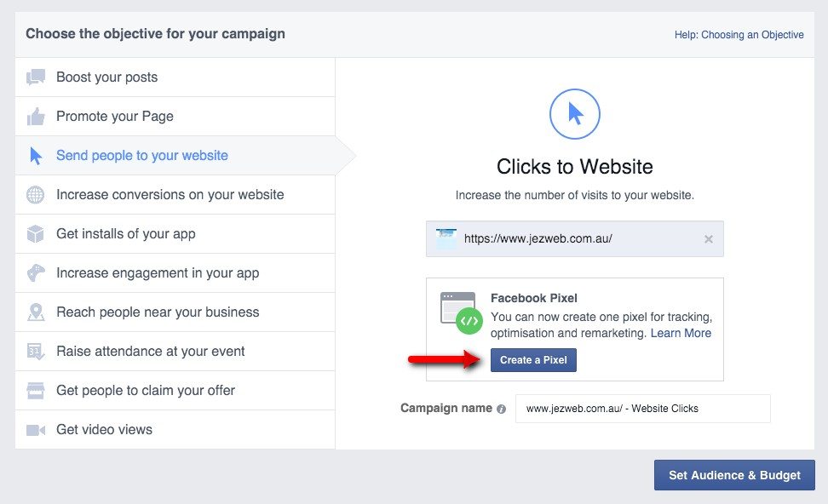Screen dimensions: 828x504
Task: Click the Set Audience & Budget button
Action: point(734,475)
